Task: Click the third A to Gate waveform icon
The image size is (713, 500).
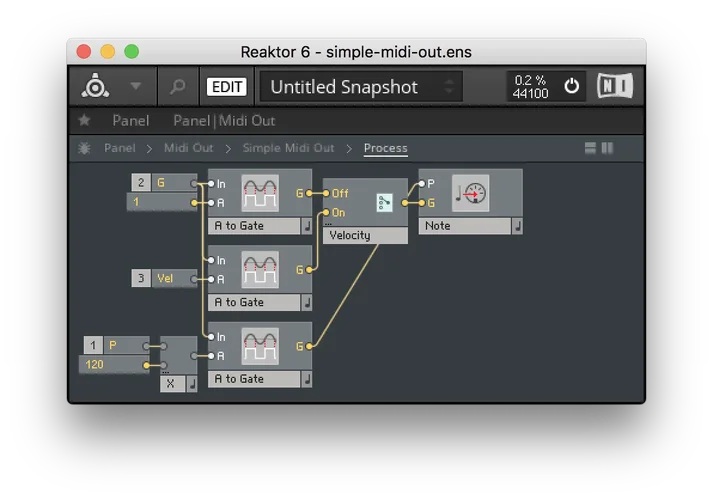Action: [260, 346]
